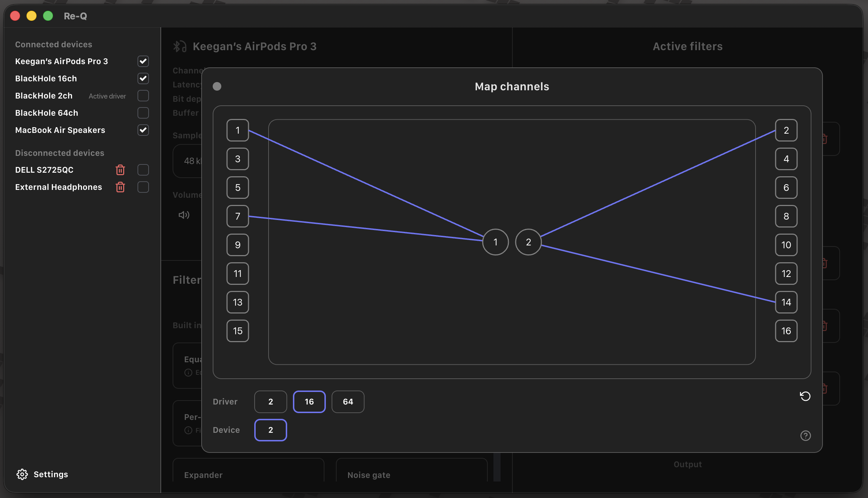Screen dimensions: 868x498
Task: Select DELL S2725QC in sidebar
Action: 44,170
